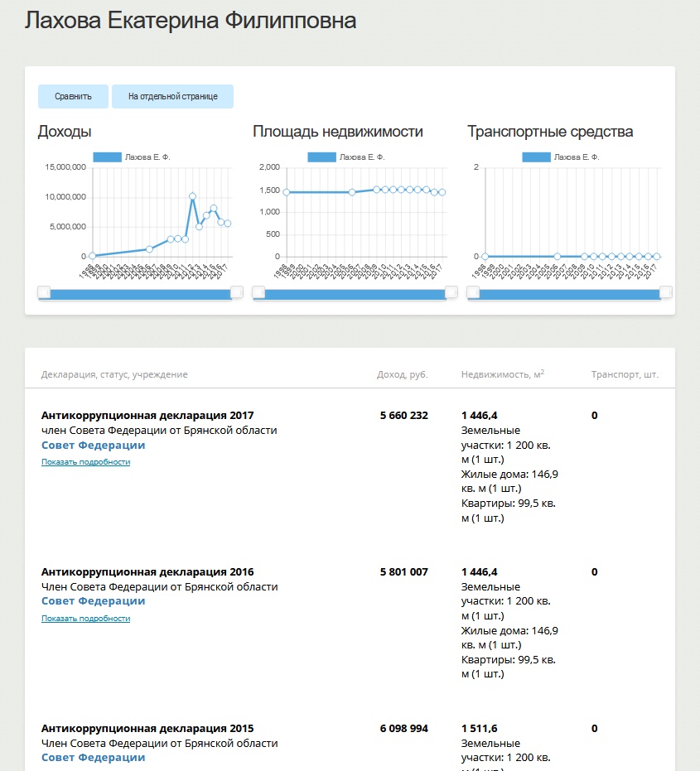Expand Показать подробности for 2016 declaration
Image resolution: width=700 pixels, height=771 pixels.
(85, 618)
